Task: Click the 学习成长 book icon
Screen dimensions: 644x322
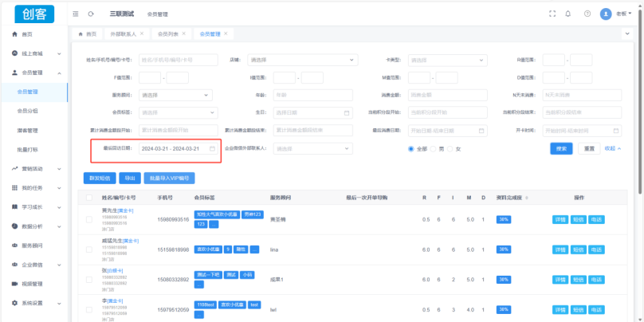Action: point(15,207)
